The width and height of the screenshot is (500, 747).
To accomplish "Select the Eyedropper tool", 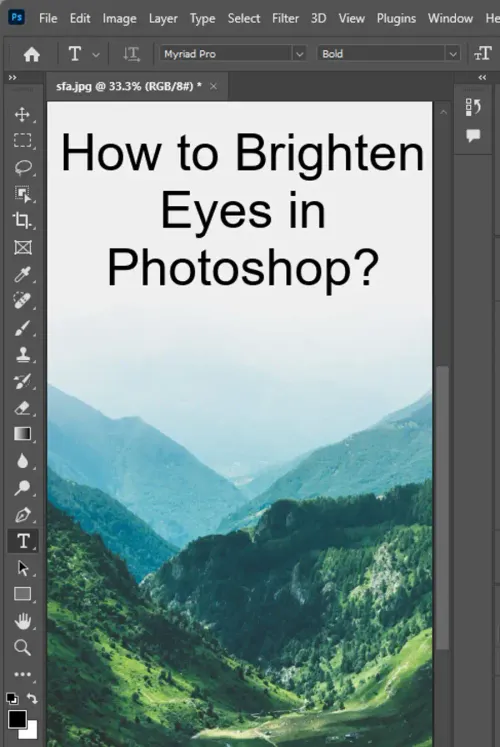I will coord(22,274).
